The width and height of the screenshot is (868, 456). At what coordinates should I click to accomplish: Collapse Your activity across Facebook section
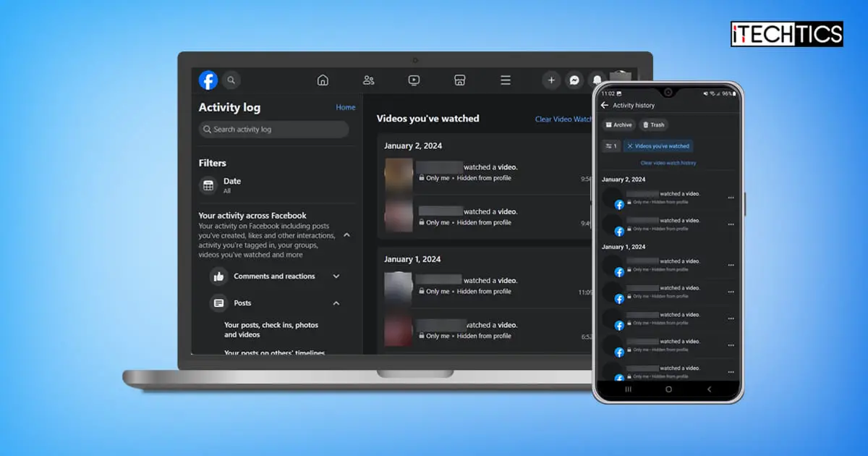click(346, 235)
